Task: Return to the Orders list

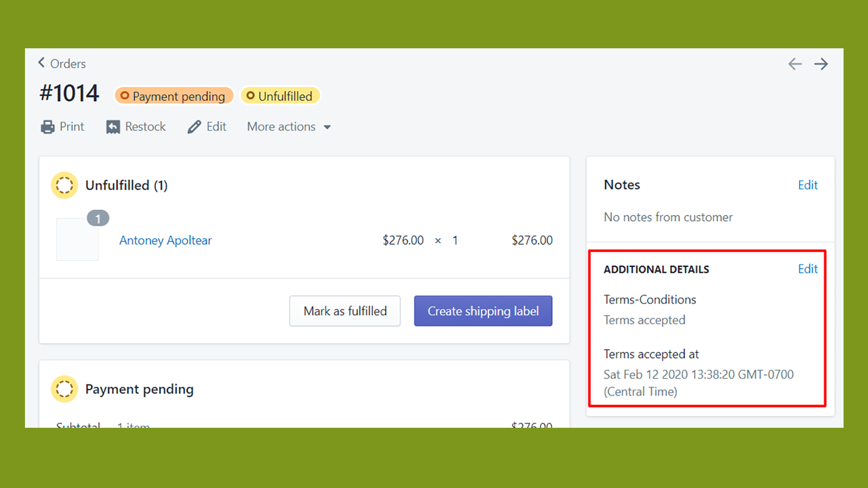Action: point(68,64)
